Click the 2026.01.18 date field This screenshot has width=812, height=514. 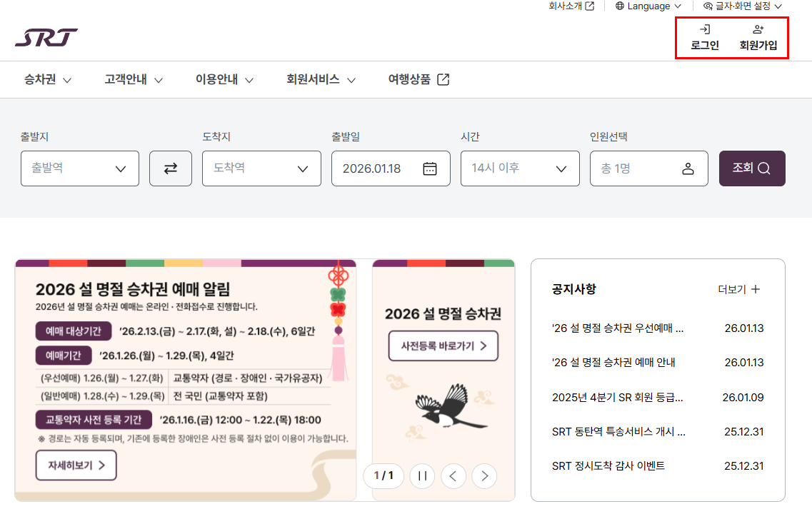[x=391, y=168]
